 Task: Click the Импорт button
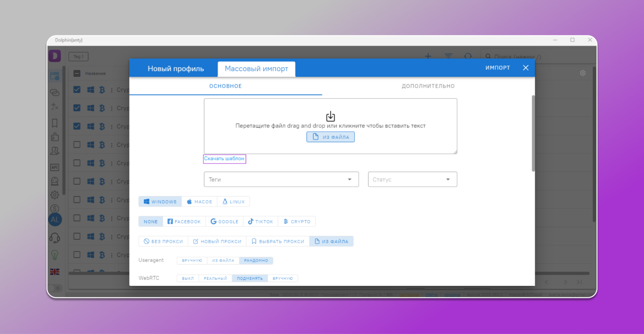point(497,68)
